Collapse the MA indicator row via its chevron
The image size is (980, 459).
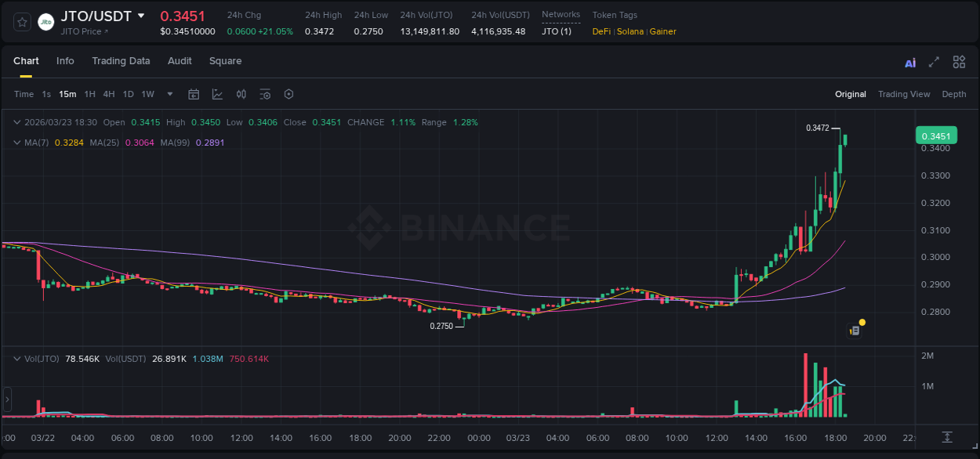click(16, 143)
